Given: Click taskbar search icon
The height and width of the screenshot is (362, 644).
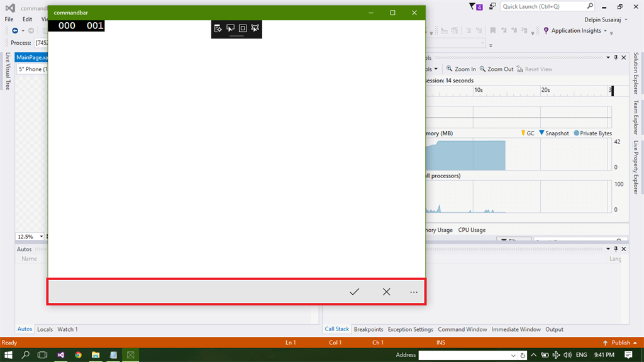Looking at the screenshot, I should click(25, 354).
